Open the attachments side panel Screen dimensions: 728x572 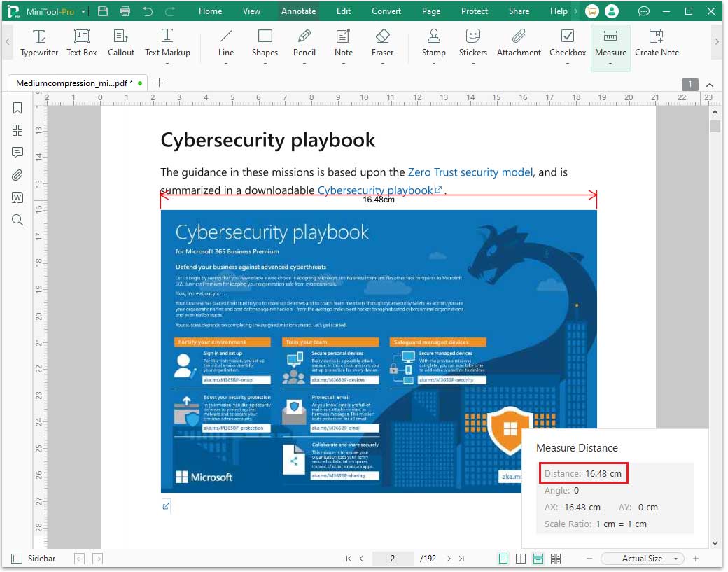(17, 175)
